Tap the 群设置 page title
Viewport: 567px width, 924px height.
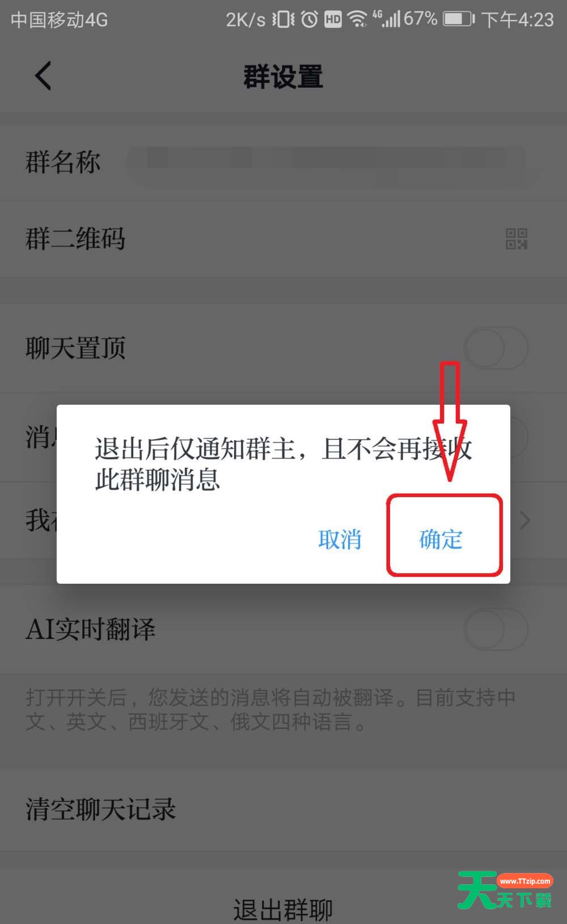(283, 77)
